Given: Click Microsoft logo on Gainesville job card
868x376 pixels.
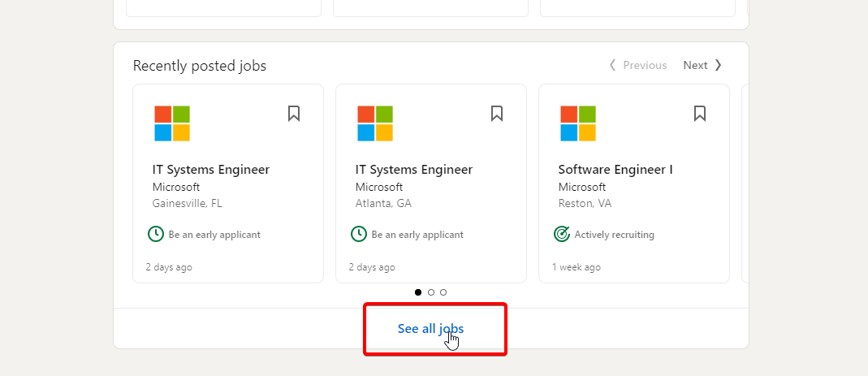Looking at the screenshot, I should (172, 123).
